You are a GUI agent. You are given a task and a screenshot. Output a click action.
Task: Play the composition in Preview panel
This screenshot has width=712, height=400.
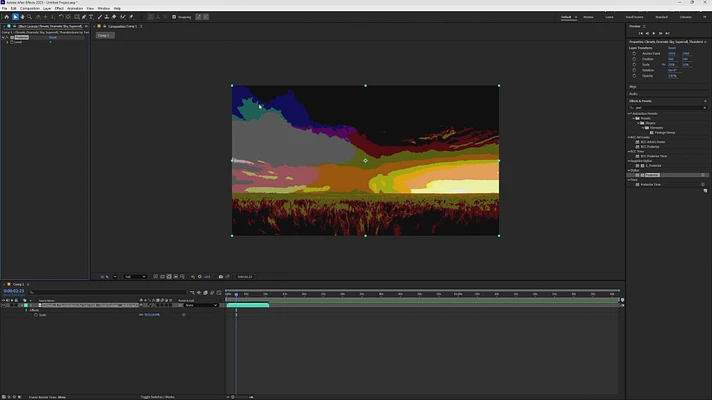[x=654, y=33]
